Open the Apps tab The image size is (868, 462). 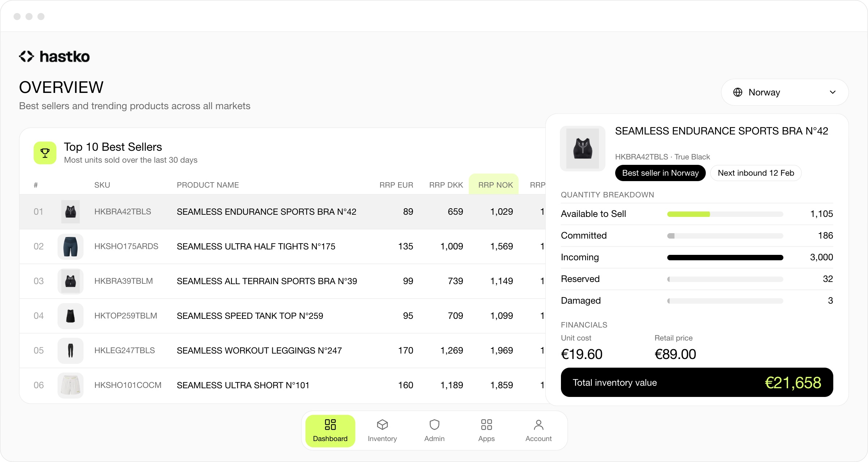coord(486,431)
